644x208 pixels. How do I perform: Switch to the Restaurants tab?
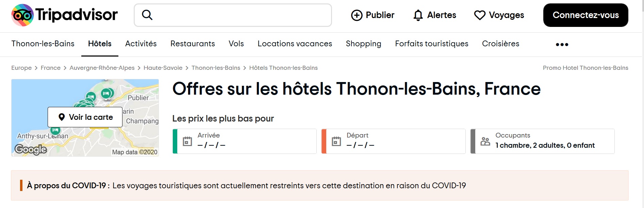(x=193, y=44)
